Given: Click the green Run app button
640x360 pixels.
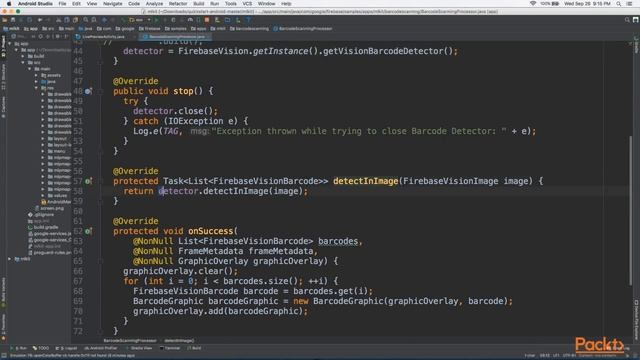Looking at the screenshot, I should [x=156, y=20].
